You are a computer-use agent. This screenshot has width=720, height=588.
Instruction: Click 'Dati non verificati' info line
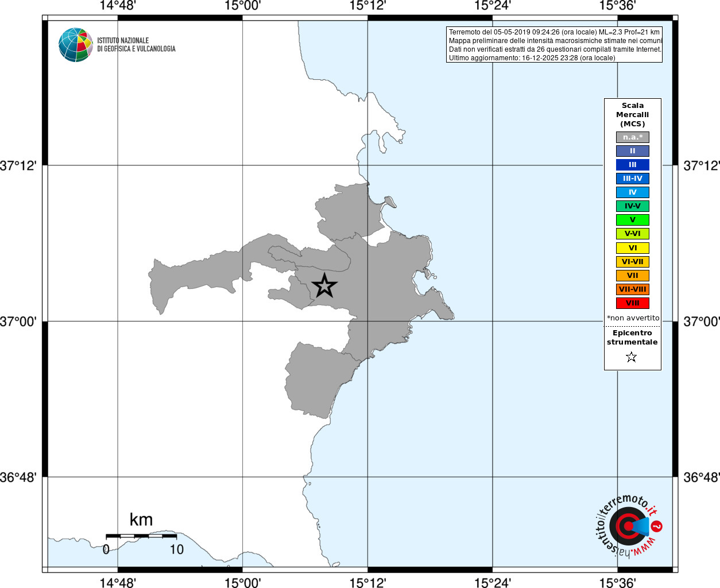555,49
